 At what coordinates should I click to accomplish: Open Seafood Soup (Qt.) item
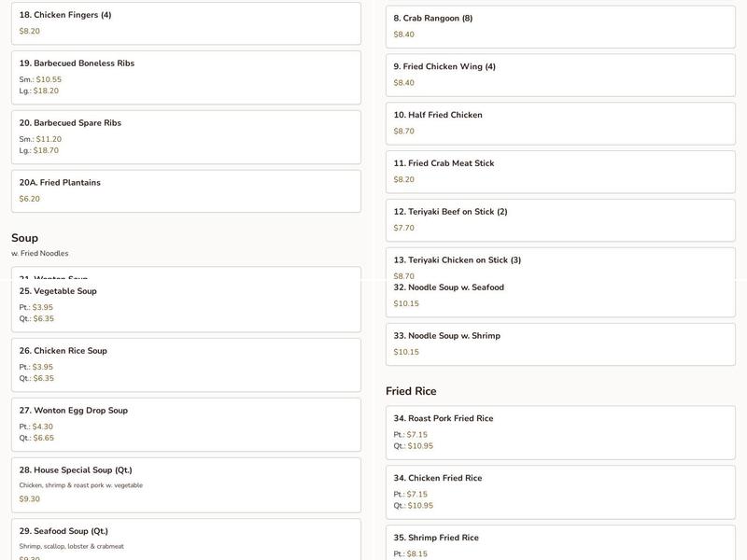pyautogui.click(x=186, y=539)
